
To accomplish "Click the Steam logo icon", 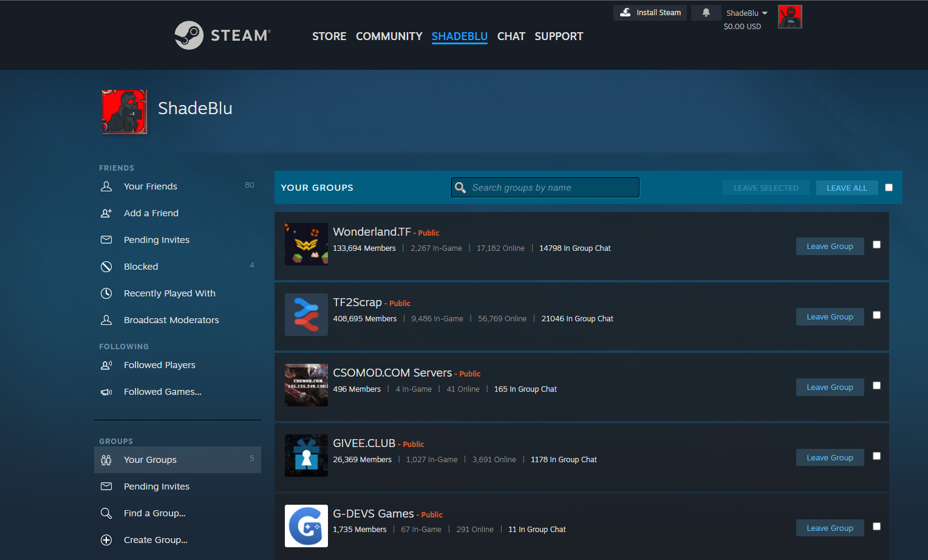I will click(189, 35).
